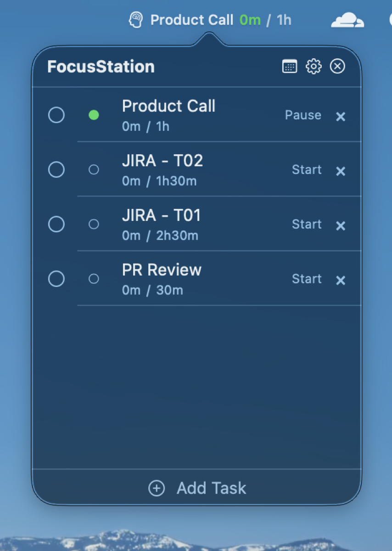Remove the Product Call task

pos(340,117)
